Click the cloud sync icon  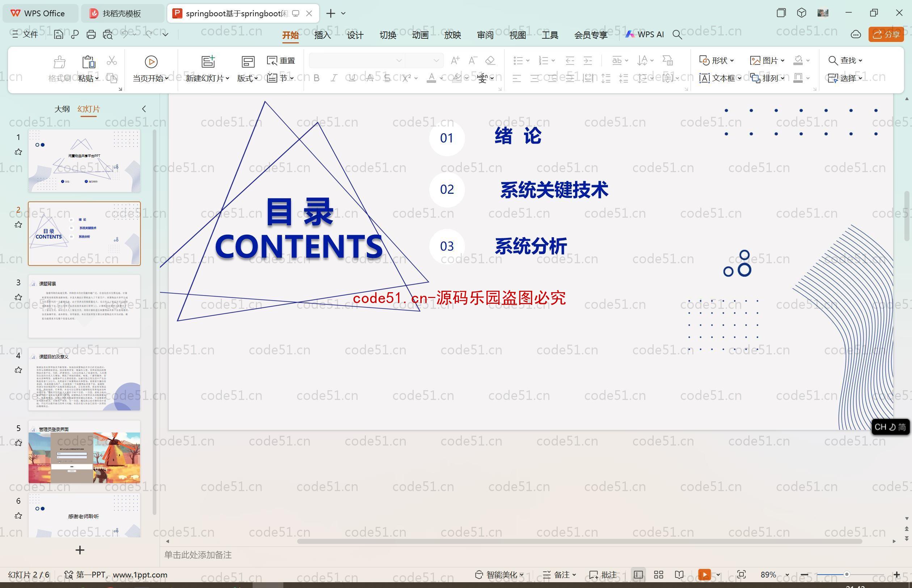856,35
